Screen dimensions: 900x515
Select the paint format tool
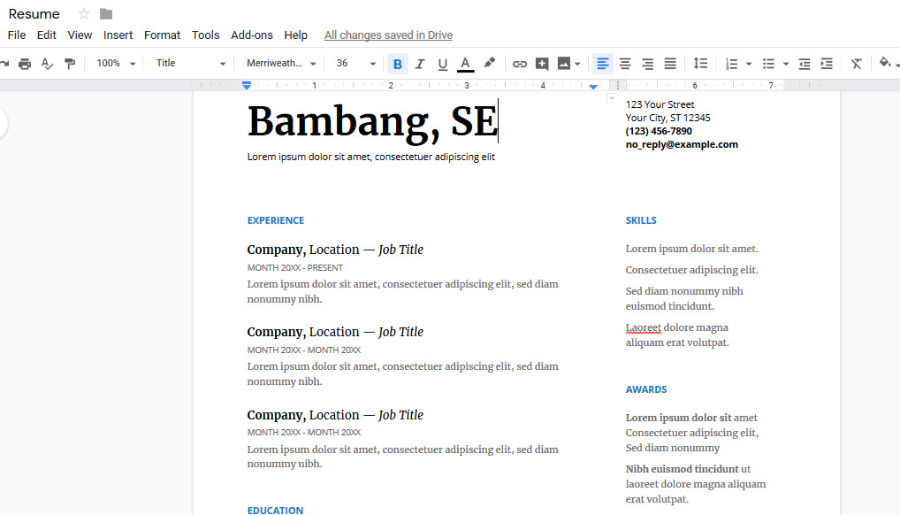[x=69, y=63]
